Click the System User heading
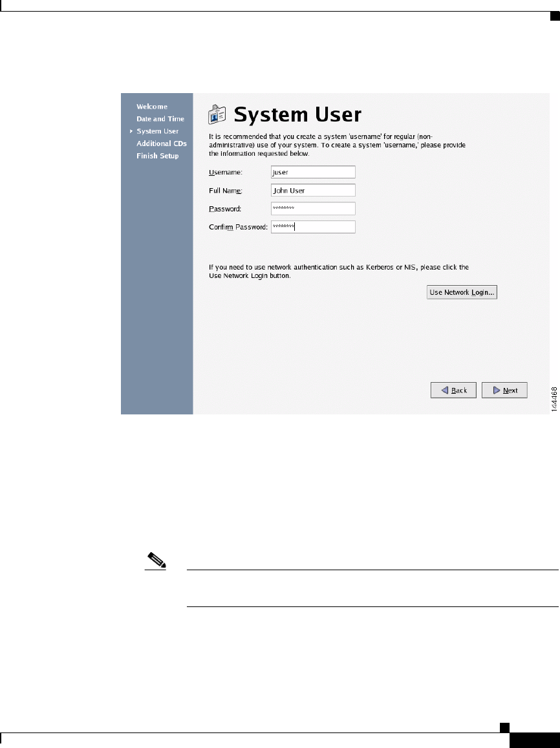The width and height of the screenshot is (560, 748). click(x=297, y=114)
